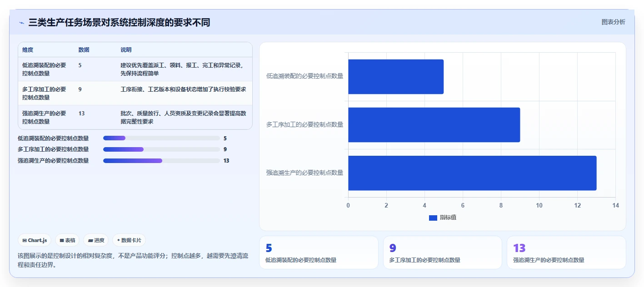Click the 说明 column header
Image resolution: width=644 pixels, height=287 pixels.
click(126, 50)
